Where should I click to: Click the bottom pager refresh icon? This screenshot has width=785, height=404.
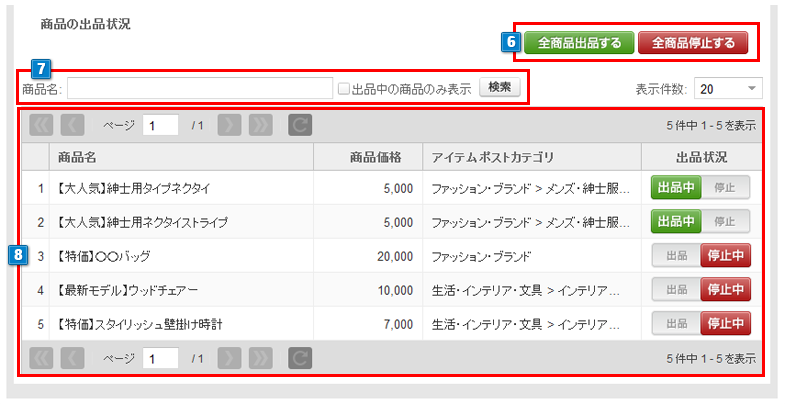(300, 357)
